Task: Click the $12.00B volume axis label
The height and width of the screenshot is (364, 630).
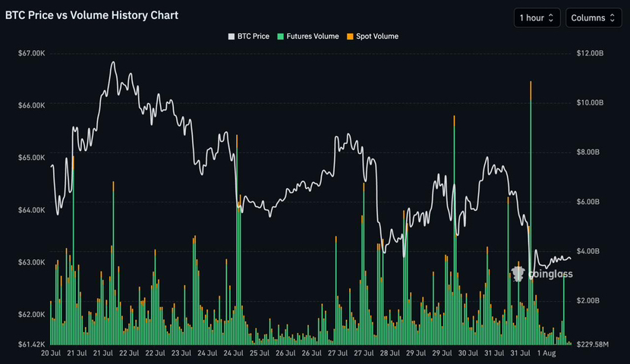Action: tap(590, 53)
